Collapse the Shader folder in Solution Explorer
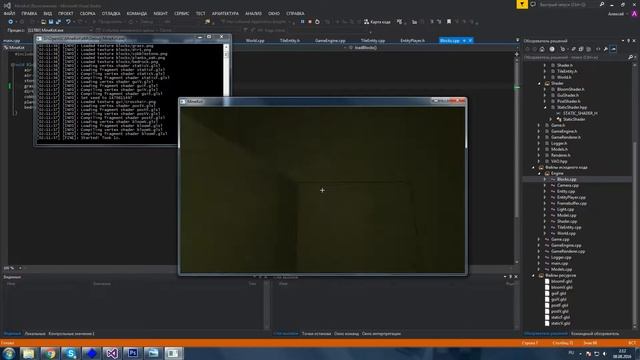Viewport: 640px width, 360px height. click(x=539, y=83)
